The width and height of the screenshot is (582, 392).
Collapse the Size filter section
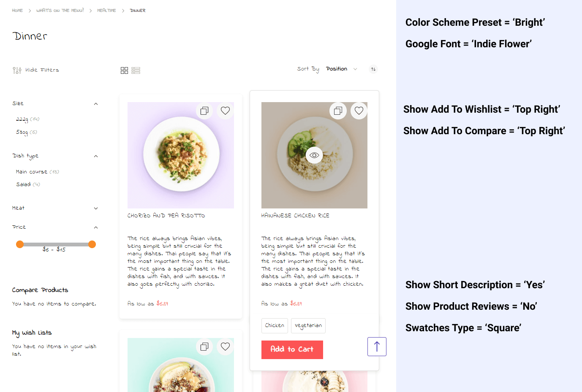96,104
